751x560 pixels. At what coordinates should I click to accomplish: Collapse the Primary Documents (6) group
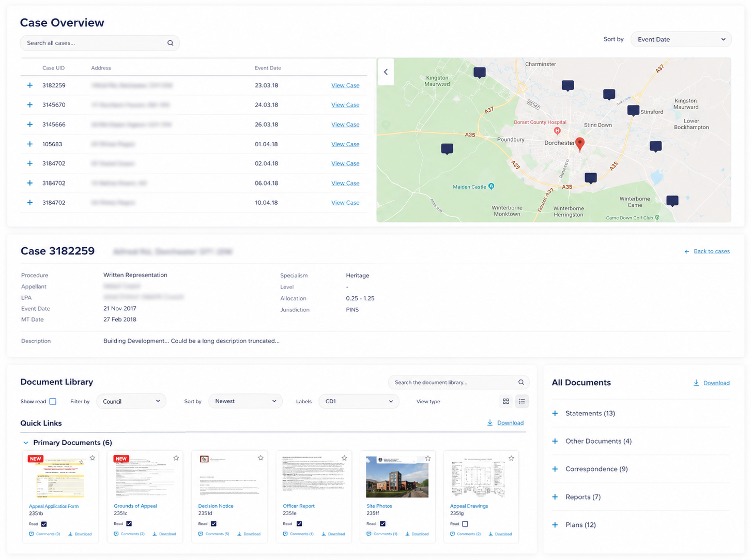[x=26, y=443]
